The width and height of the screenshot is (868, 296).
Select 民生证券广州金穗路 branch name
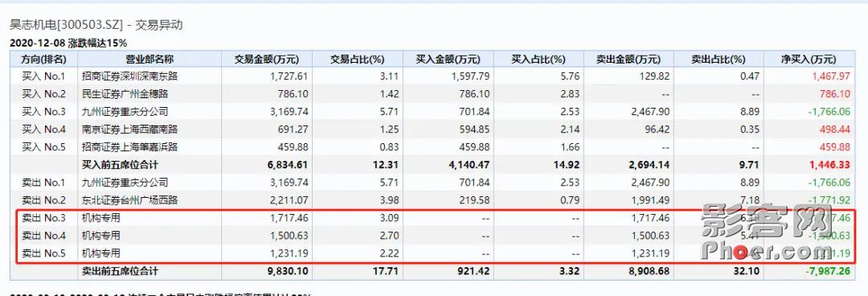point(125,94)
